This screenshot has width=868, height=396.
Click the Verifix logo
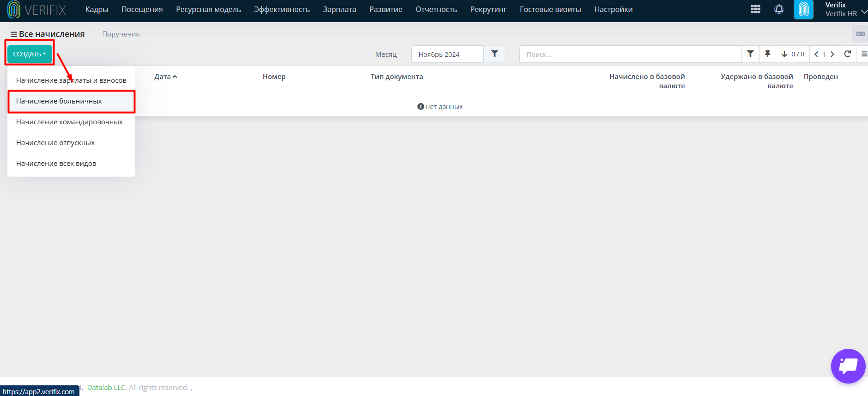(x=36, y=10)
